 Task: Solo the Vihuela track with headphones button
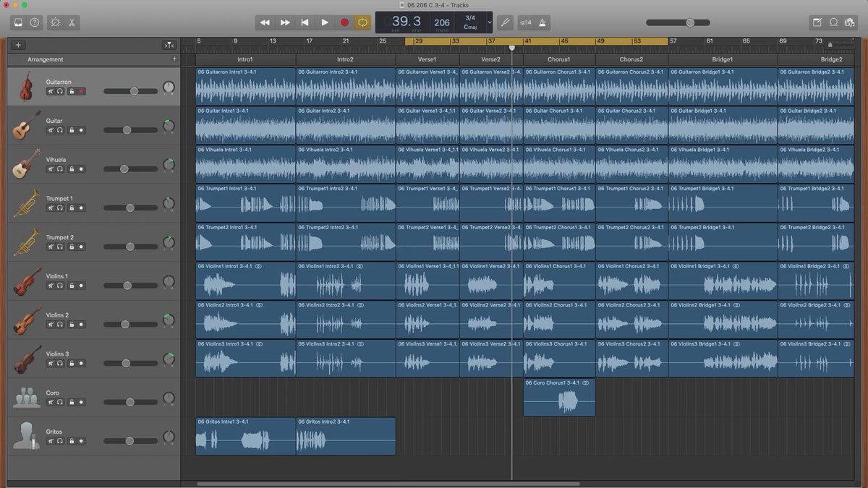tap(59, 169)
